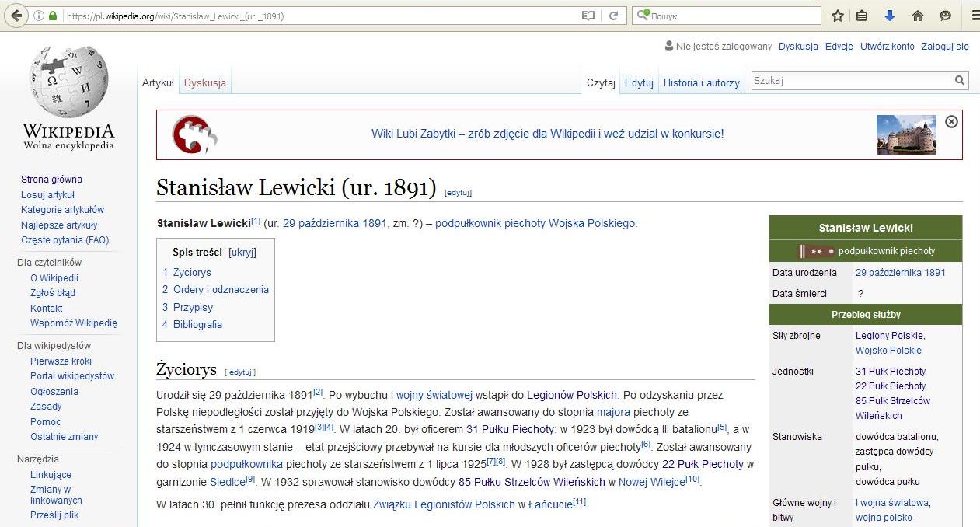Go to Strona główna in sidebar
Image resolution: width=980 pixels, height=527 pixels.
(51, 179)
